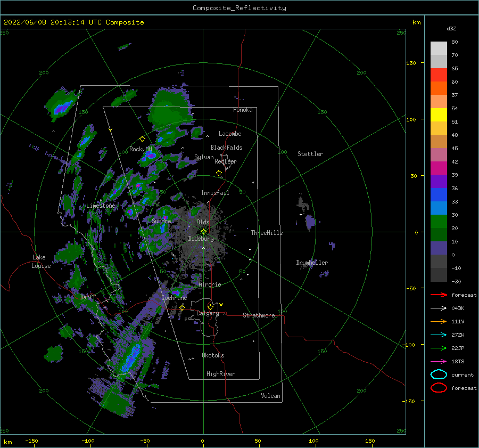This screenshot has width=479, height=448.
Task: Click the yellow diamond marker below Cochrane
Action: 183,307
